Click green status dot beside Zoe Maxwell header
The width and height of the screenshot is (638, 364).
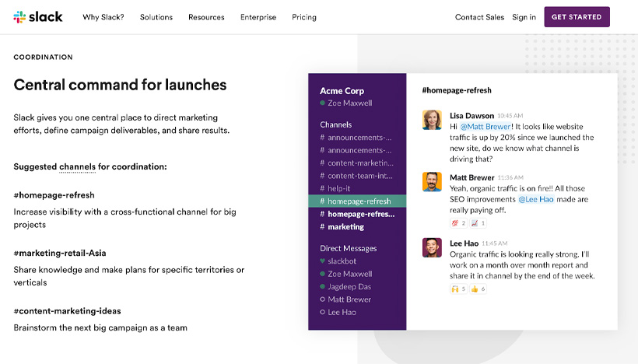322,103
